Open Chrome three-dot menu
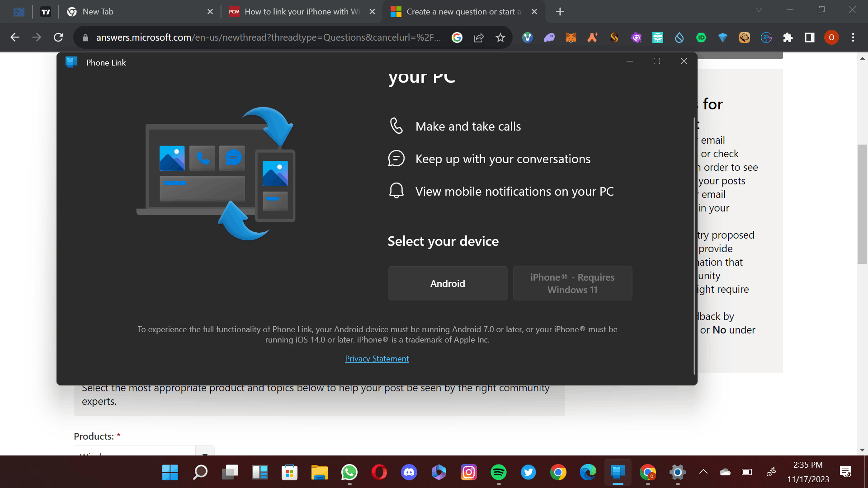 pyautogui.click(x=853, y=38)
